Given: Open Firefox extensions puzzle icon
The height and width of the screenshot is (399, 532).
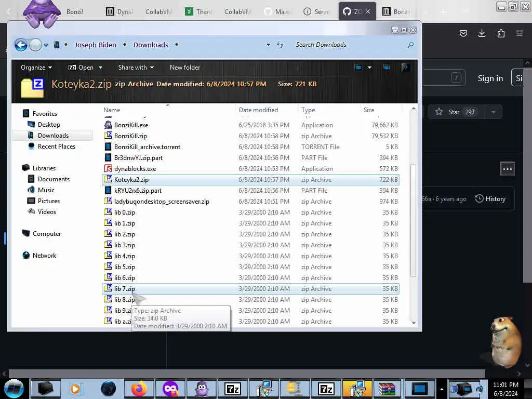Looking at the screenshot, I should (501, 33).
